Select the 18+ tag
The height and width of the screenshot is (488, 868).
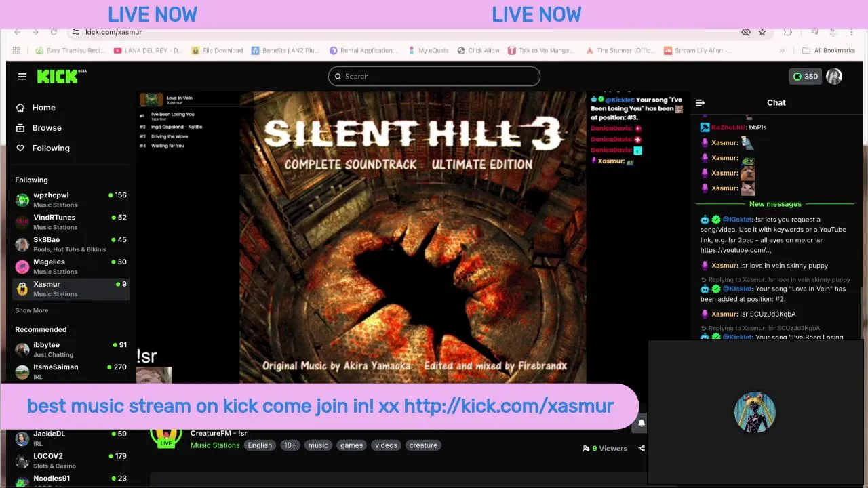coord(290,445)
